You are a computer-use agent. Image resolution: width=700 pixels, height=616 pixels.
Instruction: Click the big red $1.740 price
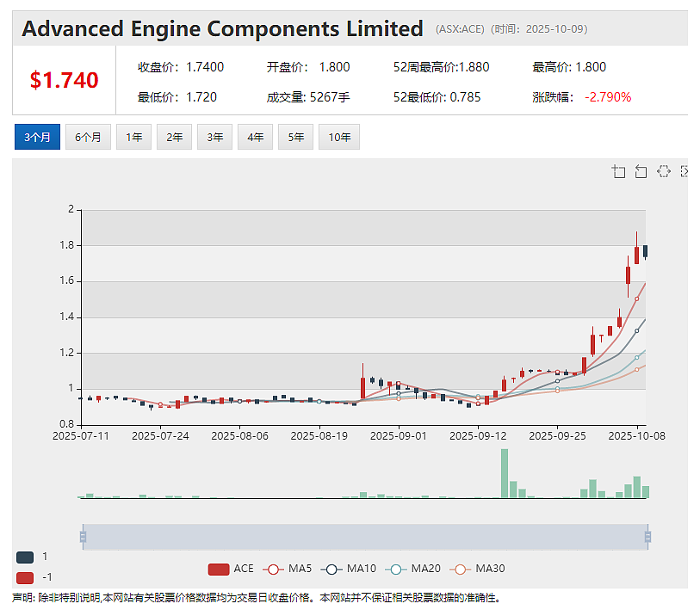pyautogui.click(x=64, y=80)
